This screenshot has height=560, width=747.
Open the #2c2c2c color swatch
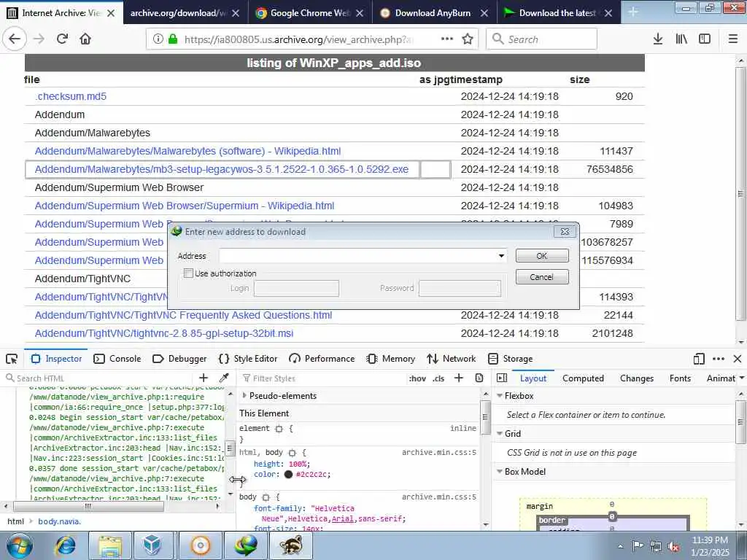click(x=288, y=474)
